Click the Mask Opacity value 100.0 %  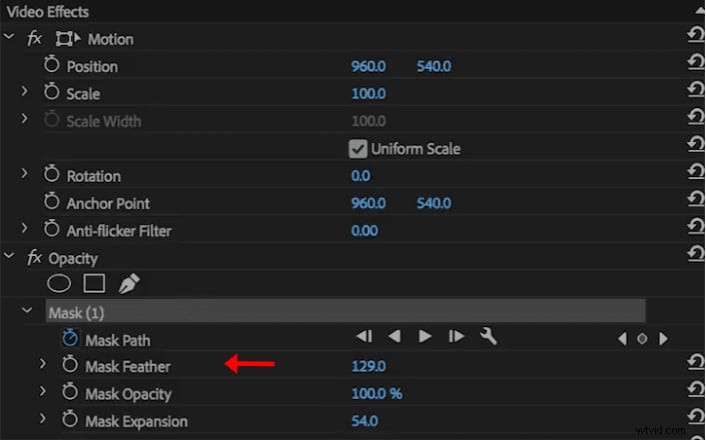(x=377, y=394)
